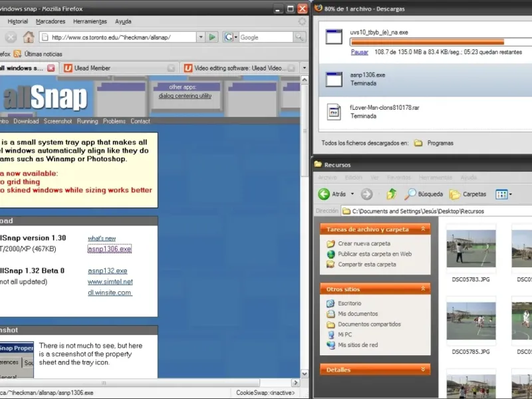Open the Vistas dropdown arrow
This screenshot has width=532, height=399.
pos(510,194)
